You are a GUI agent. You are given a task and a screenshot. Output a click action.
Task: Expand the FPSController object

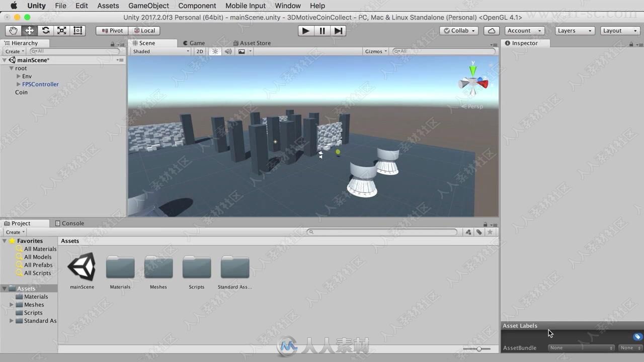pyautogui.click(x=19, y=84)
